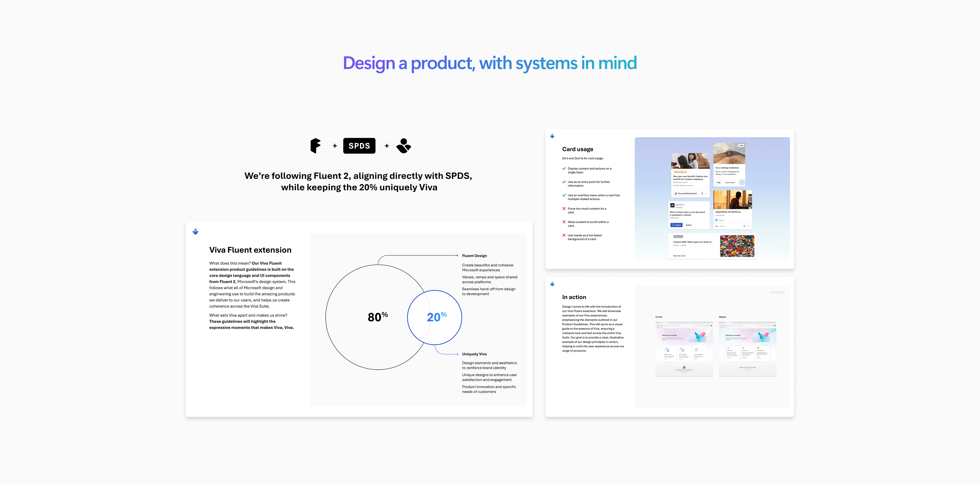The image size is (980, 484).
Task: Click the 'Current' label above the screenshot
Action: 659,317
